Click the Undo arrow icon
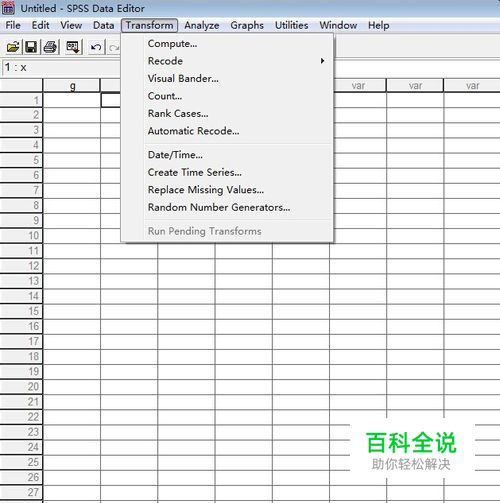Image resolution: width=500 pixels, height=503 pixels. pos(96,47)
